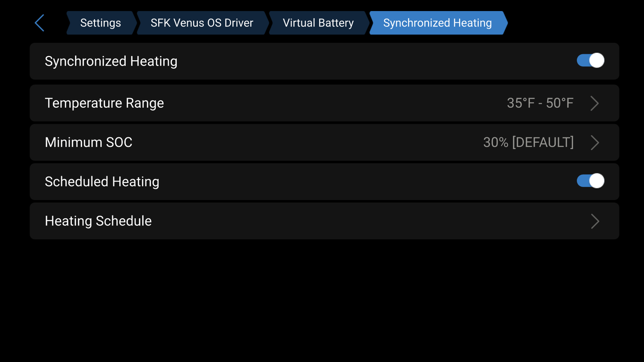Image resolution: width=644 pixels, height=362 pixels.
Task: Click the 35°F - 50°F value
Action: (x=540, y=103)
